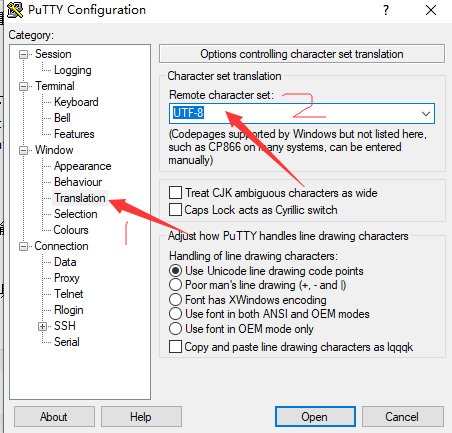The width and height of the screenshot is (452, 433).
Task: Select Poor man's line drawing option
Action: (x=175, y=285)
